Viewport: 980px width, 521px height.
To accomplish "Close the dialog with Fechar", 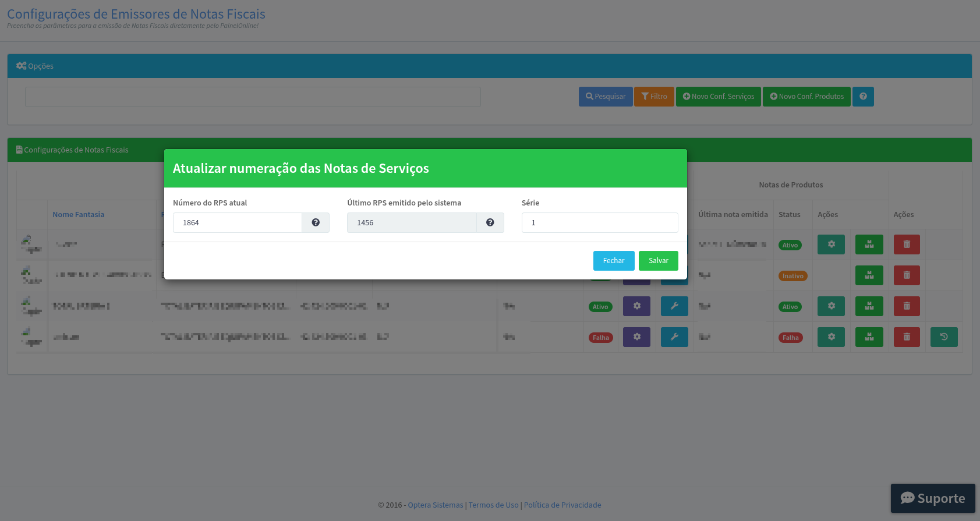I will click(x=613, y=261).
